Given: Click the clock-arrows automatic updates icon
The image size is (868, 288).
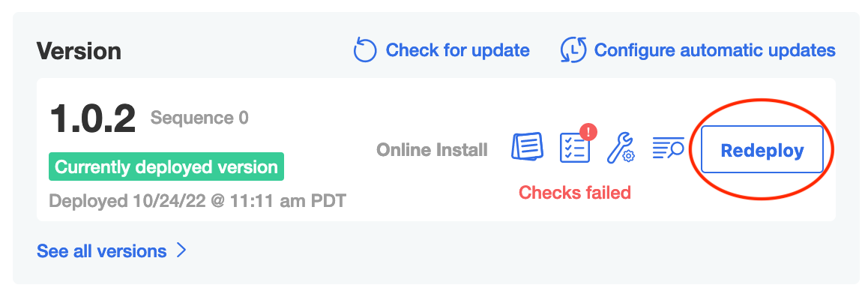Looking at the screenshot, I should pyautogui.click(x=573, y=50).
